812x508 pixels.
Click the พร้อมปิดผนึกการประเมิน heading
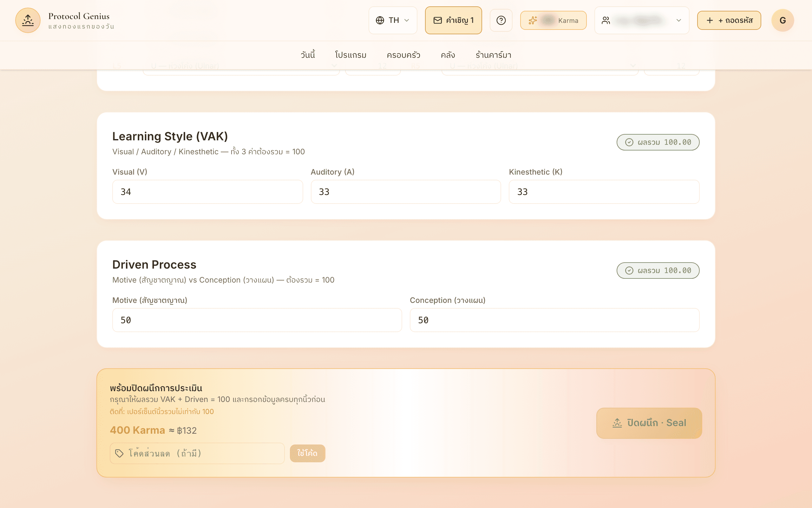(156, 388)
